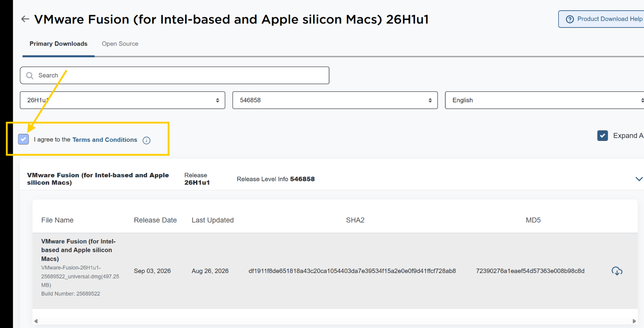
Task: Click the Sep 03, 2026 release date
Action: (x=152, y=271)
